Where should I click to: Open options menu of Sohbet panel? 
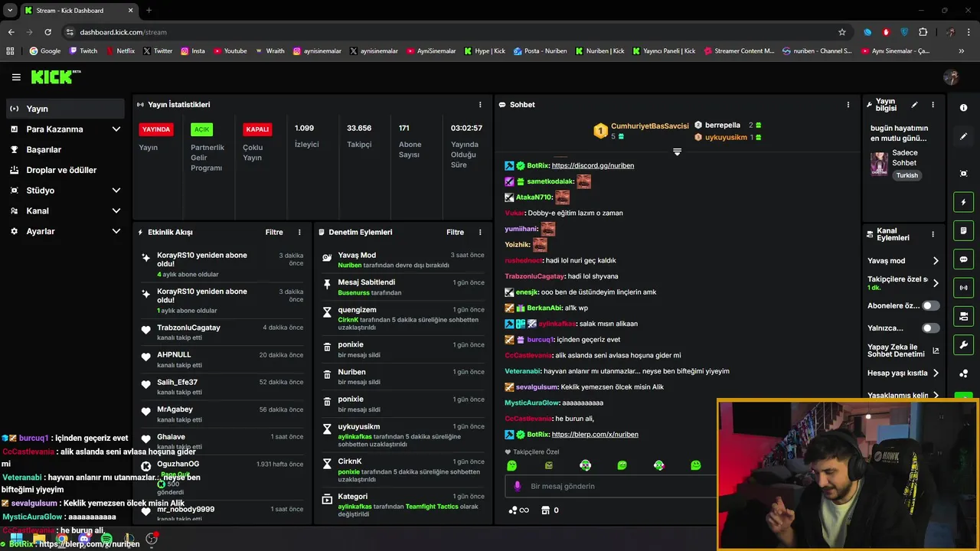point(848,104)
